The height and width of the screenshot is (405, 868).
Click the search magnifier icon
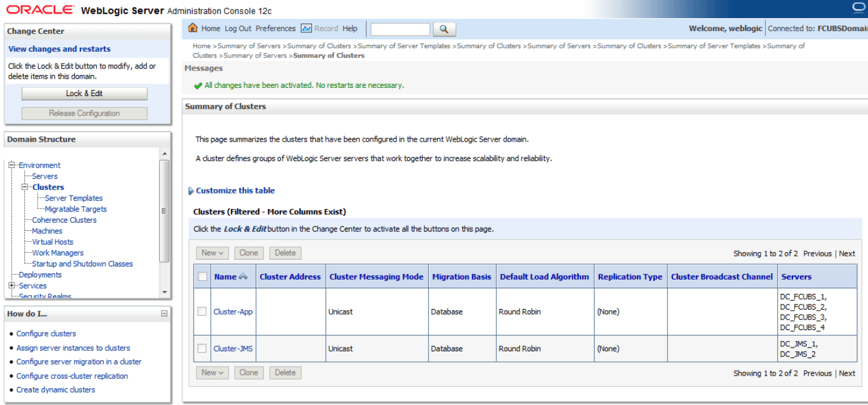[x=444, y=29]
